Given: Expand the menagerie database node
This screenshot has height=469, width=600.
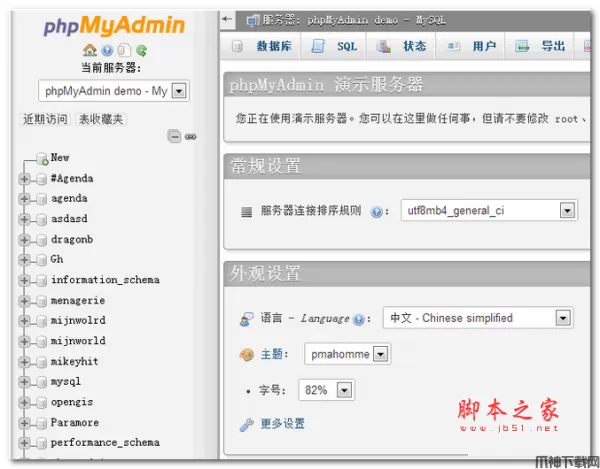Looking at the screenshot, I should click(24, 301).
